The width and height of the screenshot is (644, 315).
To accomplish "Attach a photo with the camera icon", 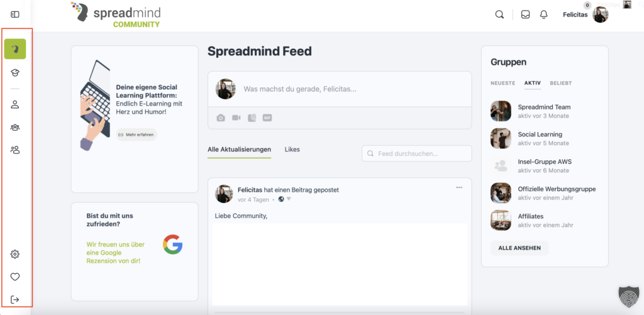I will click(221, 118).
